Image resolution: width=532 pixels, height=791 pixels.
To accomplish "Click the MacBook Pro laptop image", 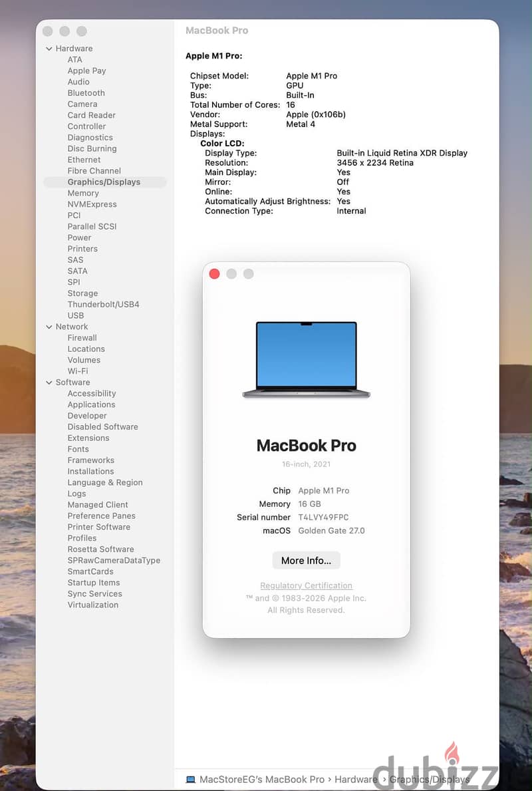I will coord(306,360).
